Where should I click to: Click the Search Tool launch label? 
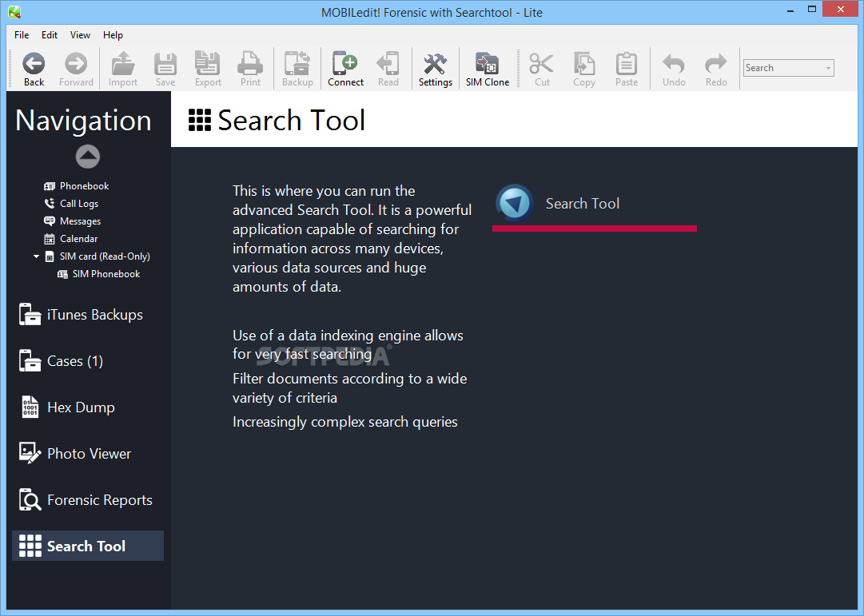pos(583,203)
